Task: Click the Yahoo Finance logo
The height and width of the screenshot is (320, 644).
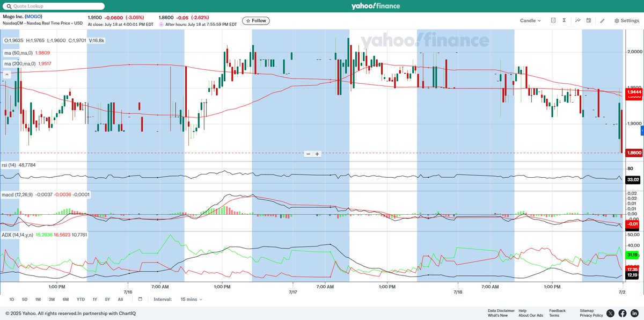Action: (x=376, y=6)
